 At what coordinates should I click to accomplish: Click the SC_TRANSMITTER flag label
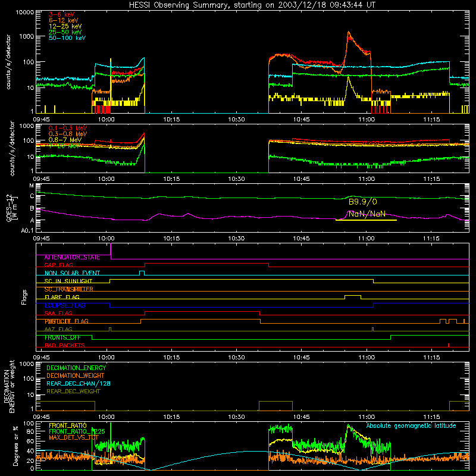tap(68, 289)
